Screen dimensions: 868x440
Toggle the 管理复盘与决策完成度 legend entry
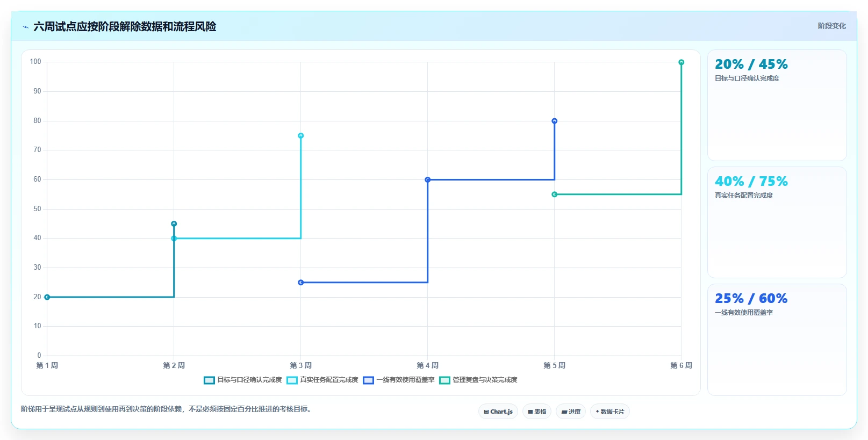point(478,380)
